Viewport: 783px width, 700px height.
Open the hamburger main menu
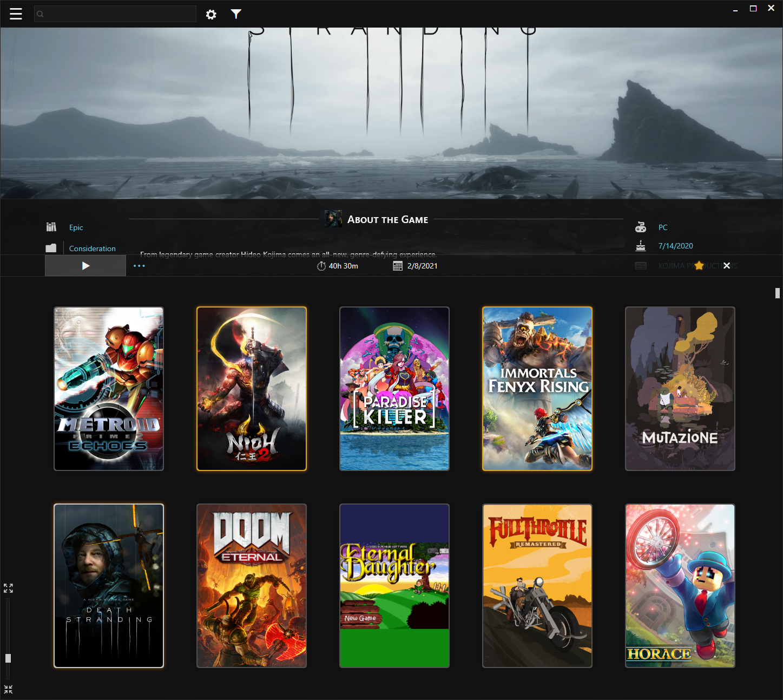pos(16,14)
